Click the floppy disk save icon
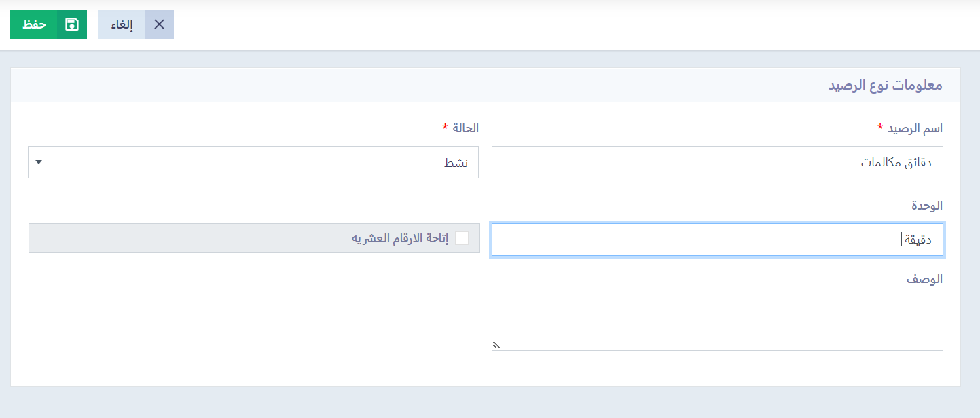 tap(72, 24)
